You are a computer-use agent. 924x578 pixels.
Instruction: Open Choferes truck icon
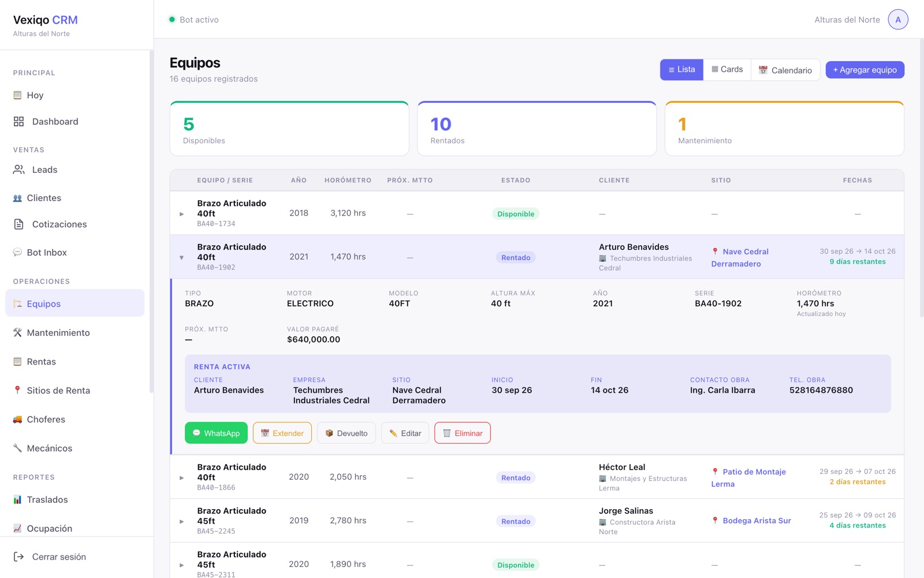[17, 419]
